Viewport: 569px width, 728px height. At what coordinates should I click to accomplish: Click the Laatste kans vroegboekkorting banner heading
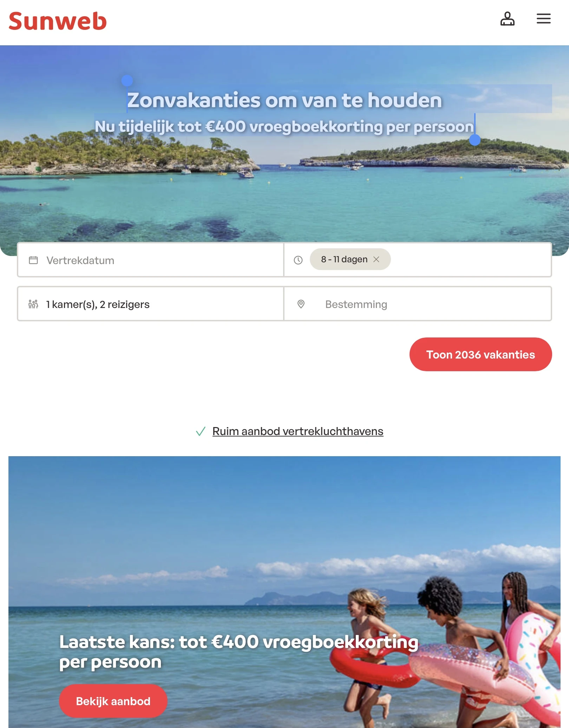click(x=239, y=652)
